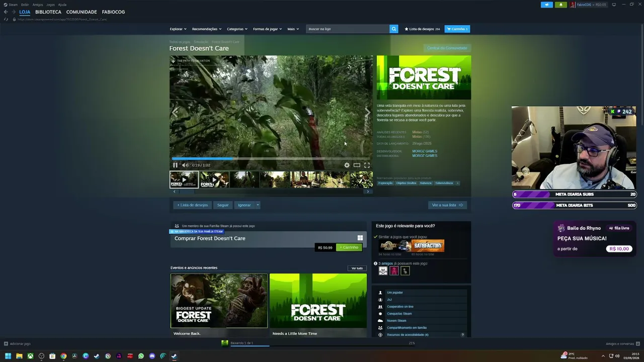Select the Sobrevivência tag
Screen dimensions: 644x362
coord(444,183)
